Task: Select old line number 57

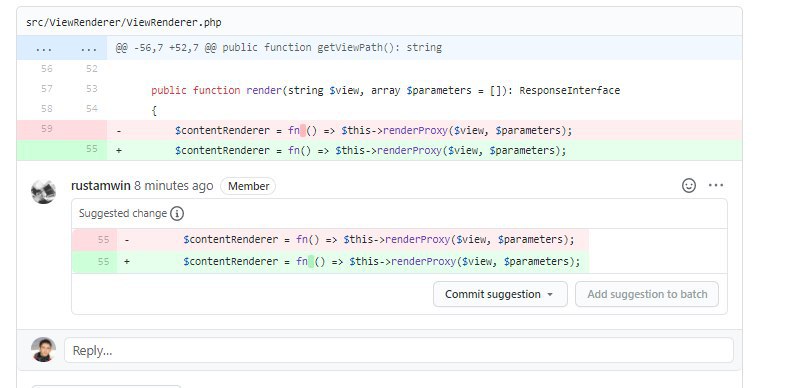Action: point(47,89)
